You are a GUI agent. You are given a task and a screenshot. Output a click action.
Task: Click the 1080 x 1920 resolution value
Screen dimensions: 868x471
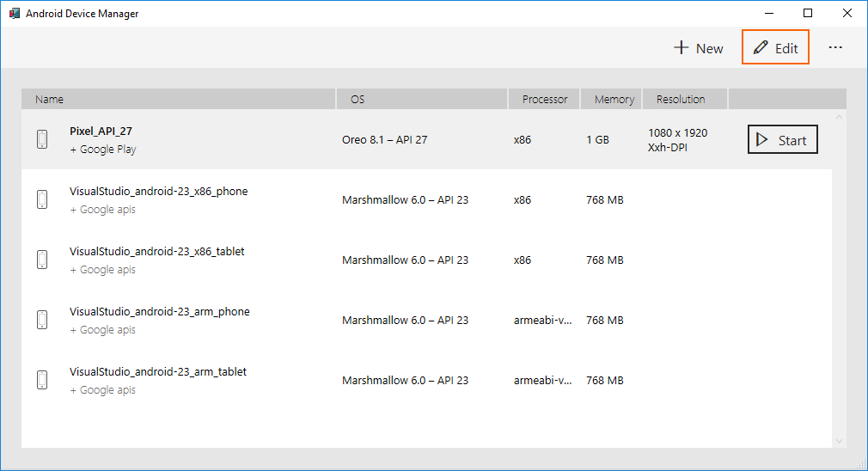click(677, 133)
